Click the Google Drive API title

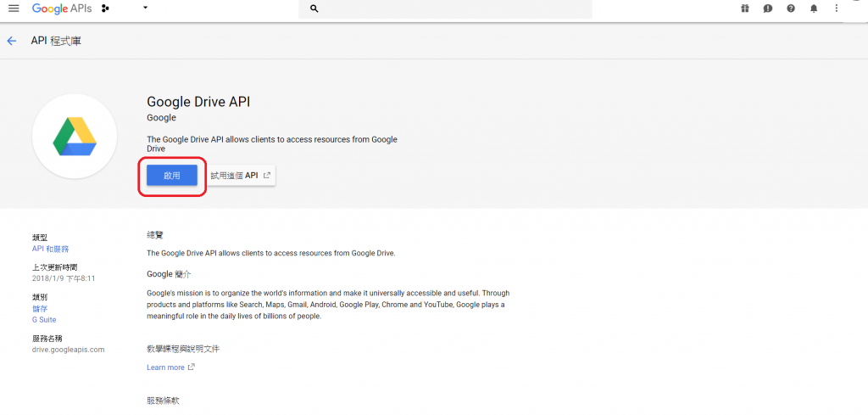point(198,102)
